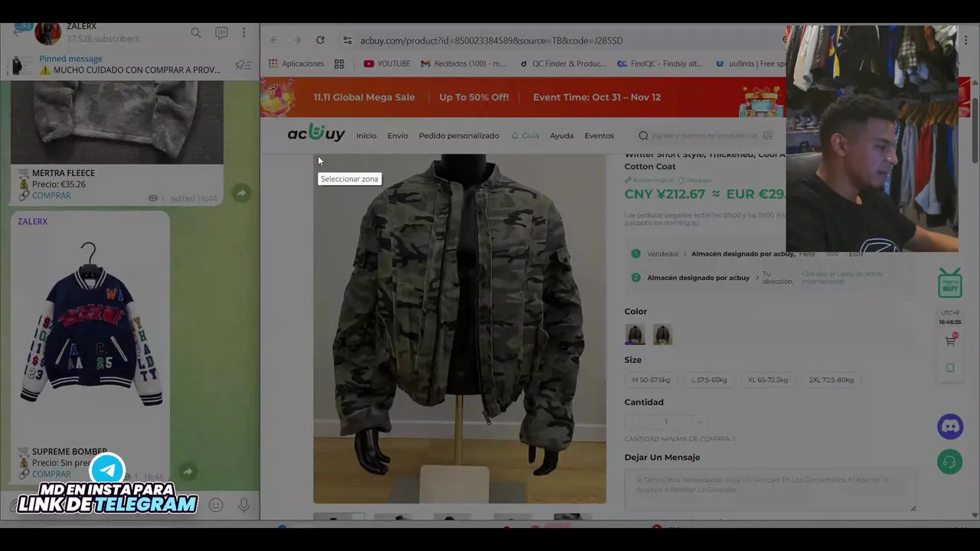Increase quantity with plus button

(x=698, y=422)
